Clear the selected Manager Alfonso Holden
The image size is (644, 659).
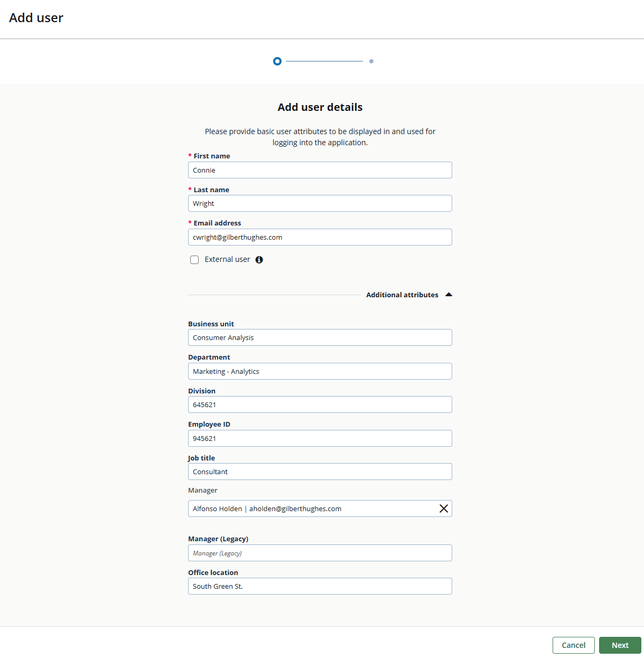(x=443, y=509)
